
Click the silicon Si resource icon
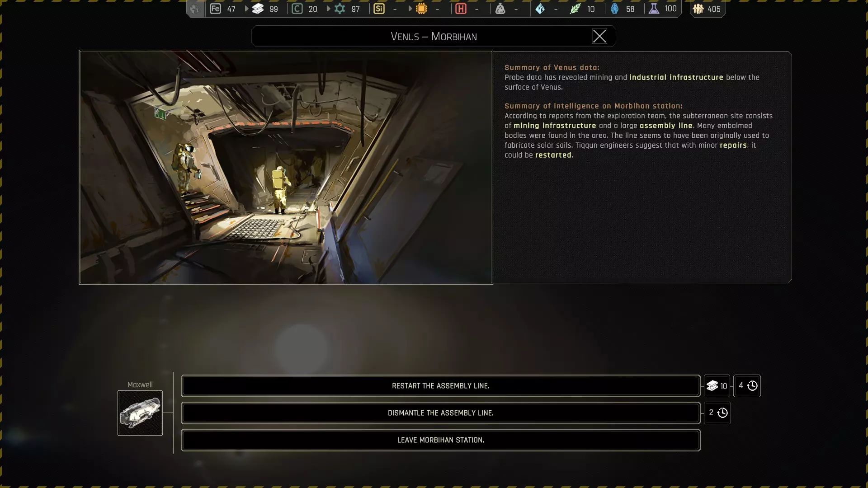coord(379,9)
